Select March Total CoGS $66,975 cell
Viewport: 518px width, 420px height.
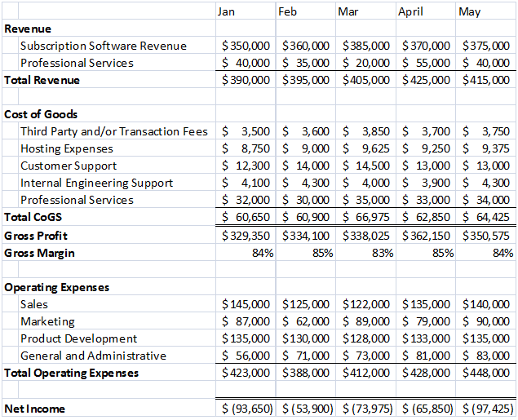365,217
